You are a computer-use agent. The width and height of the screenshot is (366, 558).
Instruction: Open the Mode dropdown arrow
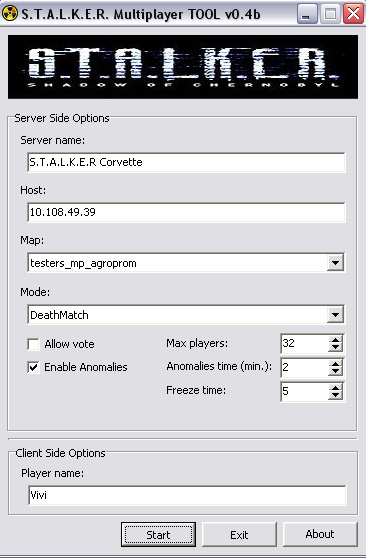[335, 315]
